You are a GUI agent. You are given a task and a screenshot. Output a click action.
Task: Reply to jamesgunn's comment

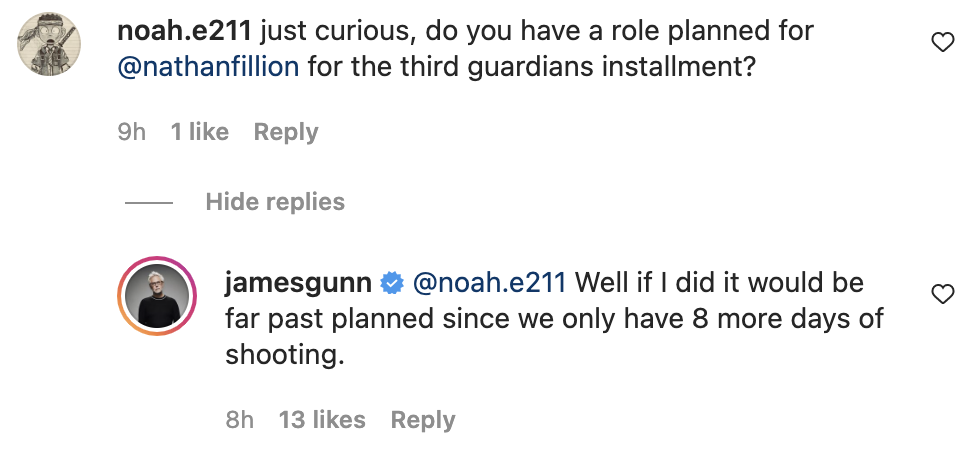423,420
